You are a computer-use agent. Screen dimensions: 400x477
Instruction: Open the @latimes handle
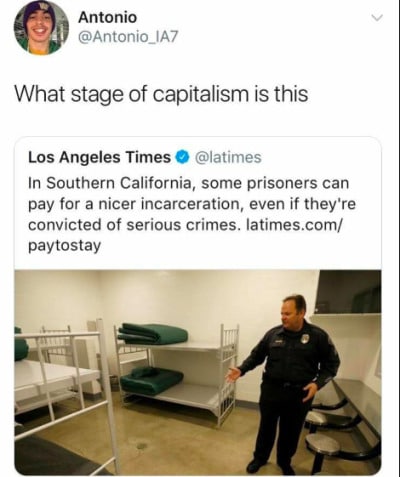228,157
